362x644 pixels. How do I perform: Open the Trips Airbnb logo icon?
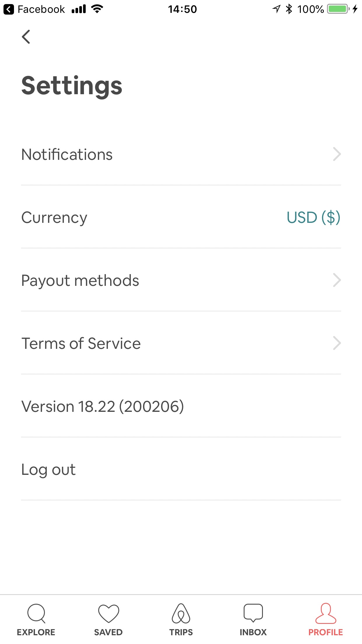pyautogui.click(x=181, y=613)
